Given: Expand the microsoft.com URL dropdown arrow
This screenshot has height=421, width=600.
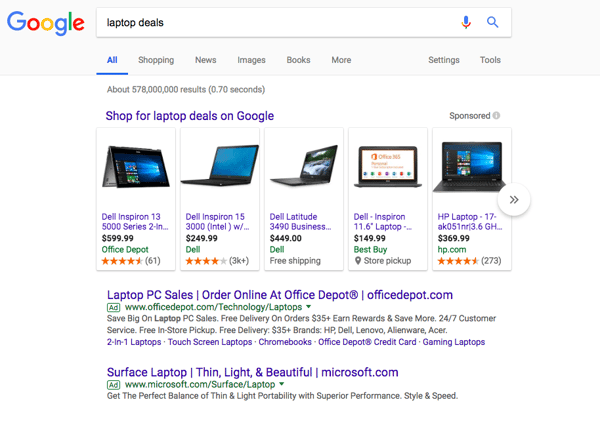Looking at the screenshot, I should click(x=282, y=384).
